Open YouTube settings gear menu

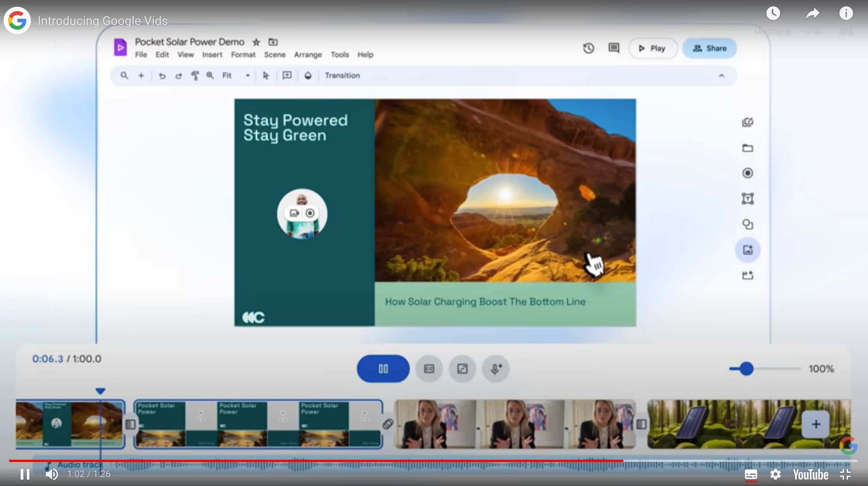click(x=776, y=474)
